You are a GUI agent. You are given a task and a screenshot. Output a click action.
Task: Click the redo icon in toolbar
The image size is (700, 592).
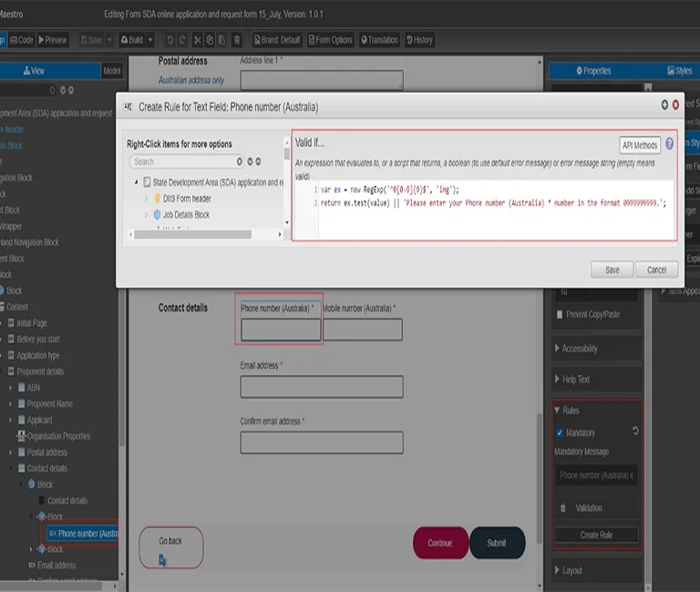182,40
